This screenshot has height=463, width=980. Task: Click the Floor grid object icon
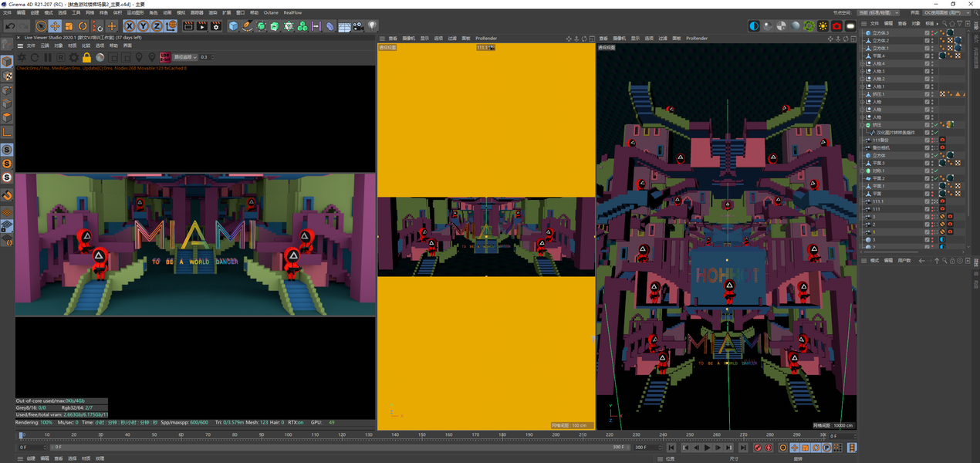click(344, 27)
